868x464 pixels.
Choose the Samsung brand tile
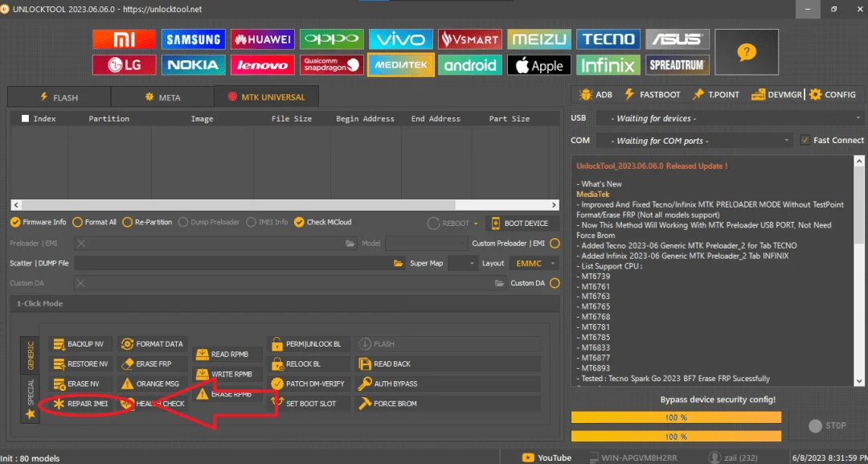point(193,39)
